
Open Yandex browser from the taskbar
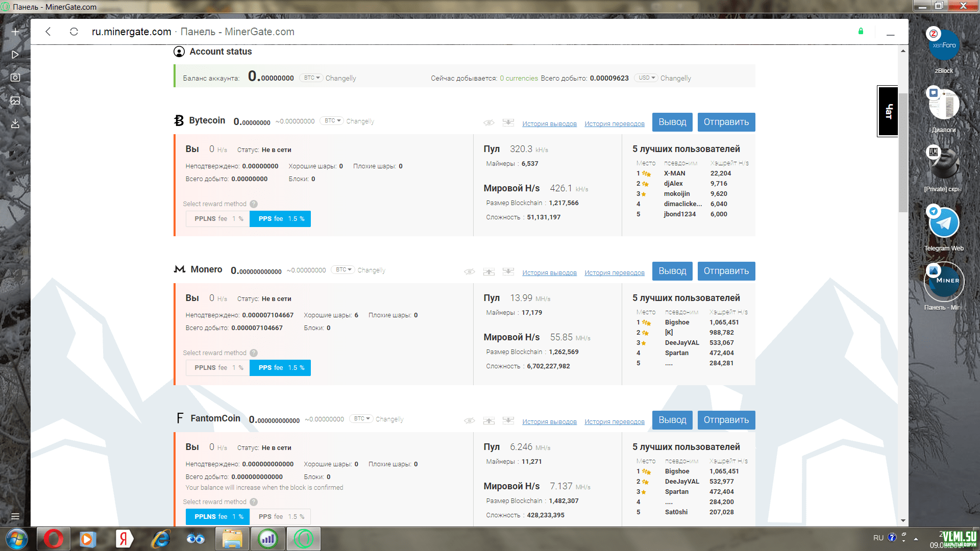[x=124, y=539]
